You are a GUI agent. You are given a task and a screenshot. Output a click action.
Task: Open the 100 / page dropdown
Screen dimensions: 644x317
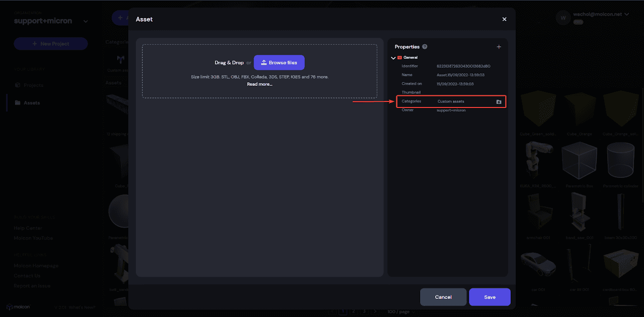400,312
